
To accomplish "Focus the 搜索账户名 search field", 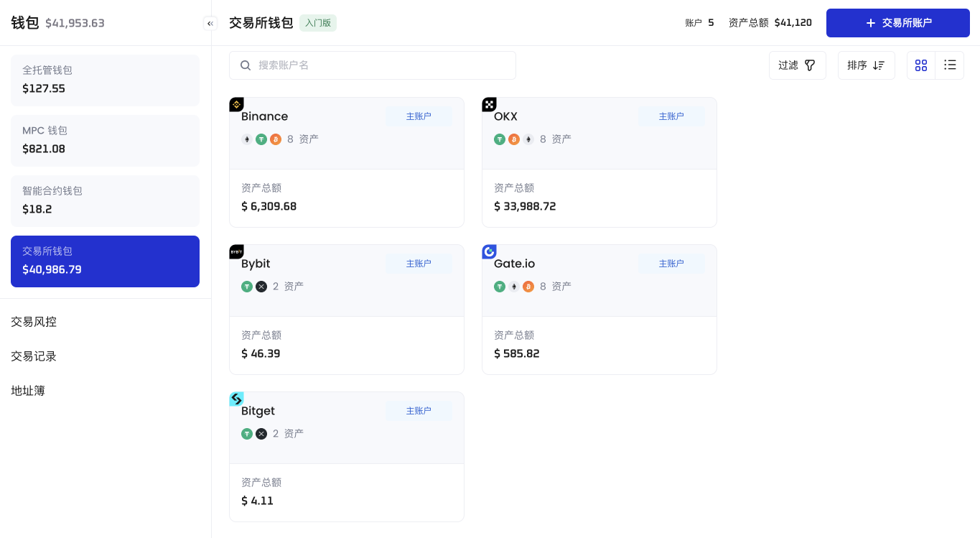I will pyautogui.click(x=373, y=65).
